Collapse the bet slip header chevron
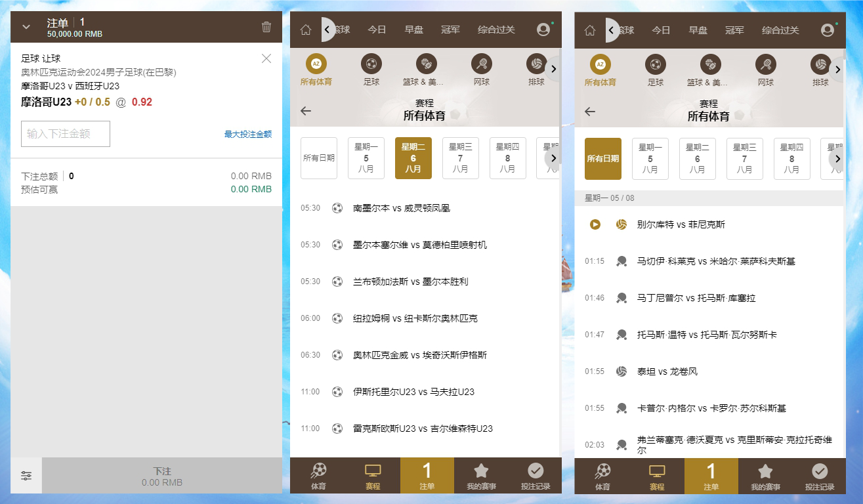Viewport: 863px width, 504px height. (26, 27)
